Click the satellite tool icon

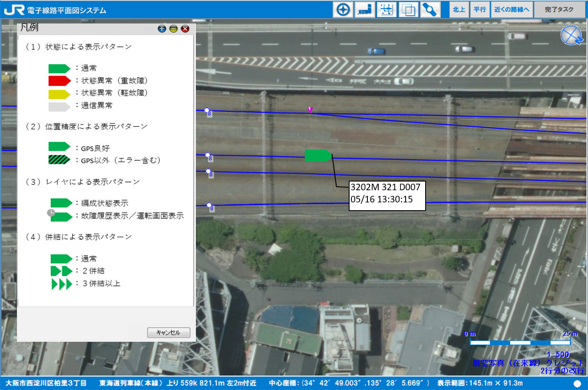[x=429, y=10]
